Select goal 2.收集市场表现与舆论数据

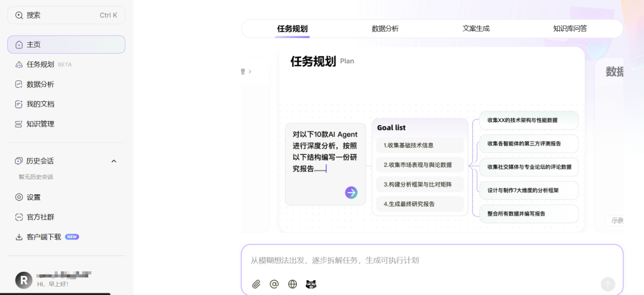pos(420,165)
